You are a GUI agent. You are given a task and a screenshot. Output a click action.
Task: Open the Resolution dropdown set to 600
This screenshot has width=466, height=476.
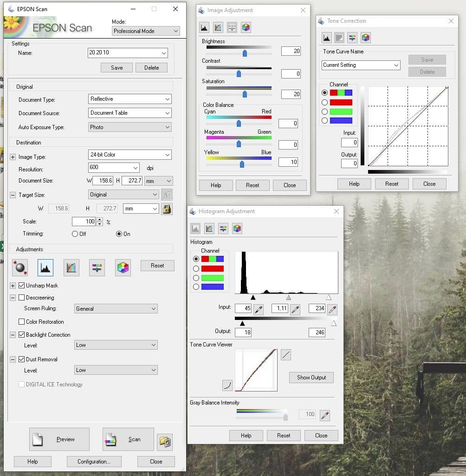click(114, 168)
